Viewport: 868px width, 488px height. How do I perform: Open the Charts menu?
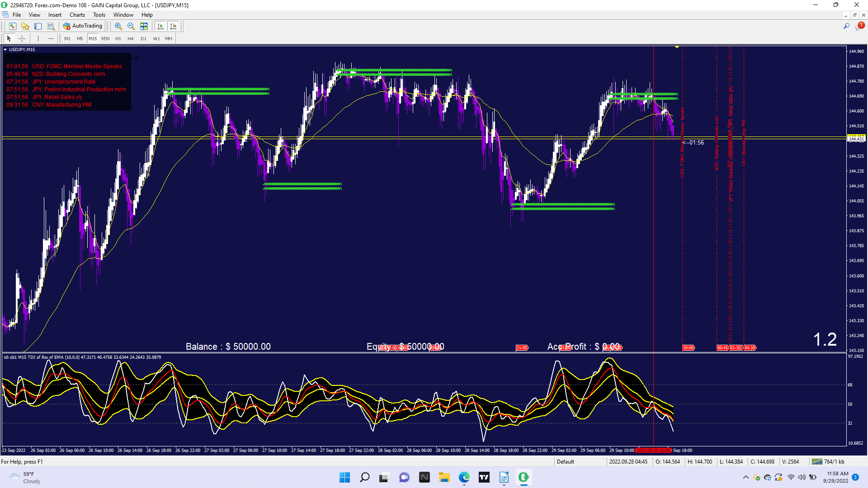pos(77,15)
